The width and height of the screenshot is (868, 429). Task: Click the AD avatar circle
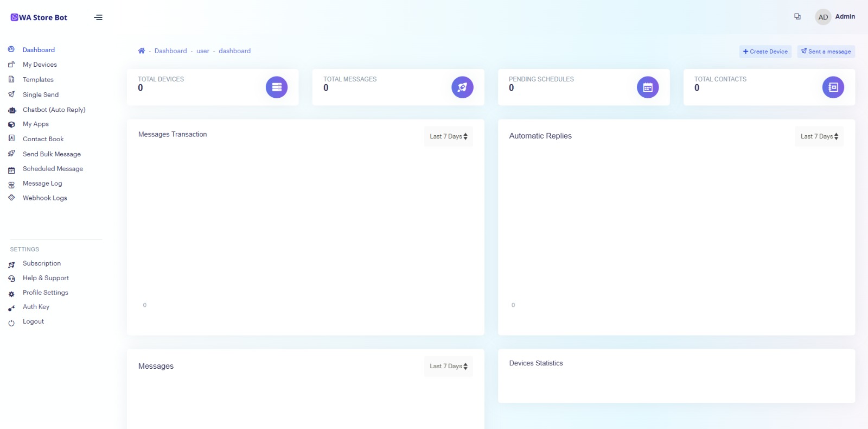click(x=822, y=17)
